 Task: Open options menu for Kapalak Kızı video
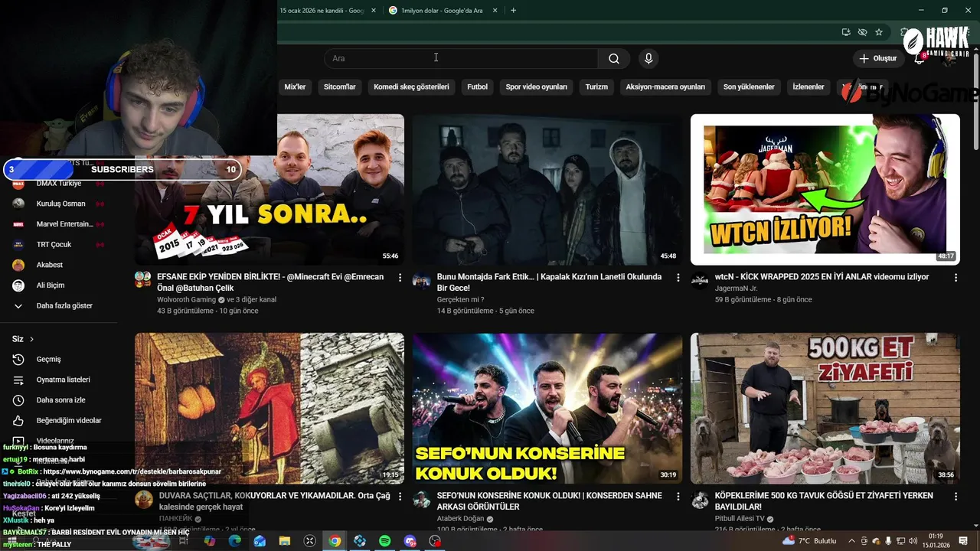click(678, 278)
